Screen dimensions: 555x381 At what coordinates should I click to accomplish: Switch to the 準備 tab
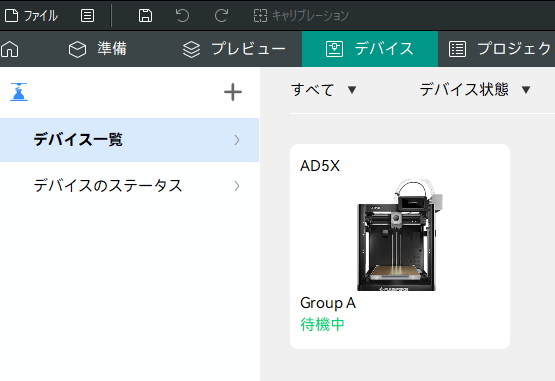click(x=98, y=49)
